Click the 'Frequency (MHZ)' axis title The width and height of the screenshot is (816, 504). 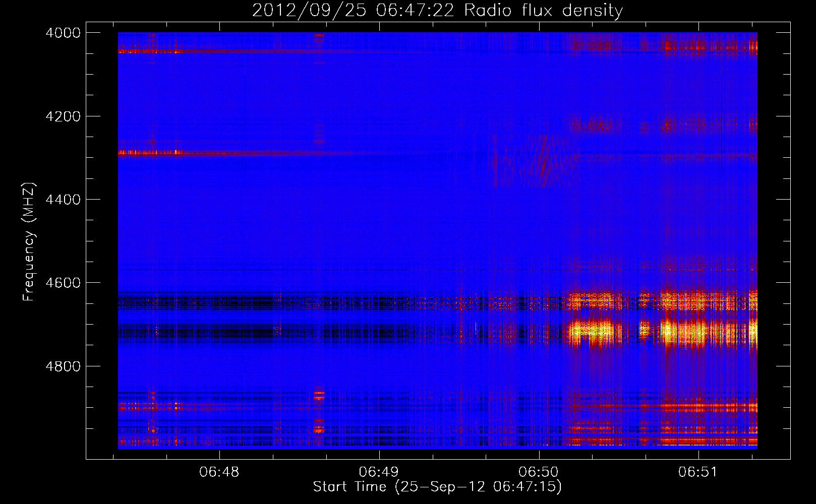29,242
